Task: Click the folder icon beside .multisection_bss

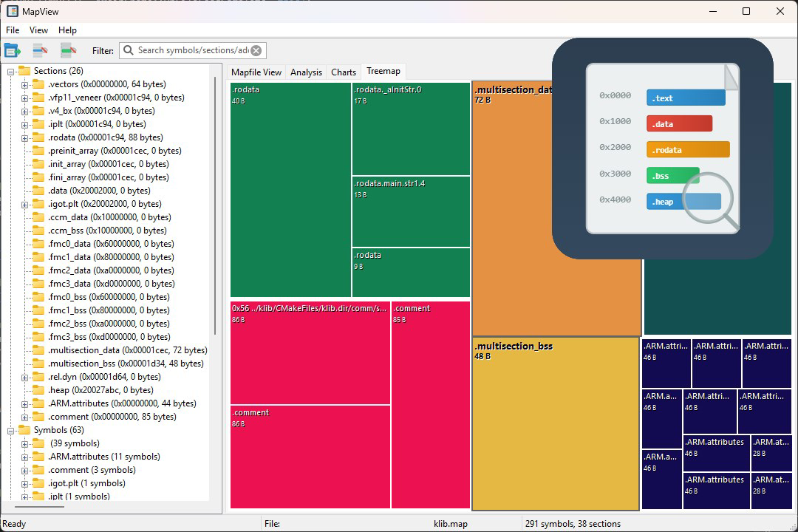Action: pyautogui.click(x=38, y=363)
